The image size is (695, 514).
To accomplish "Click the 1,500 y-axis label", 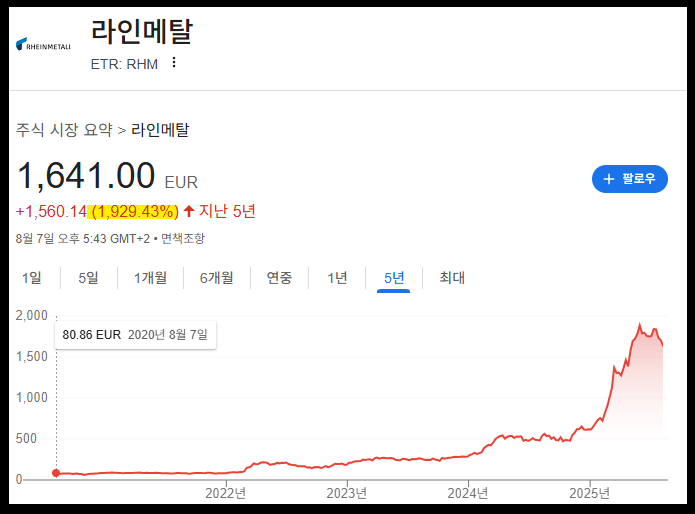I will (x=31, y=357).
